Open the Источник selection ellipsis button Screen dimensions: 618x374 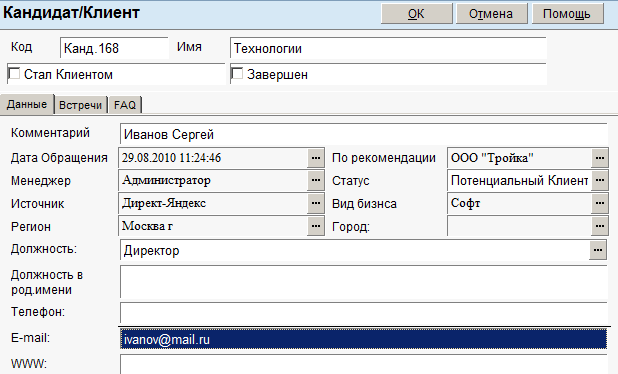(315, 203)
